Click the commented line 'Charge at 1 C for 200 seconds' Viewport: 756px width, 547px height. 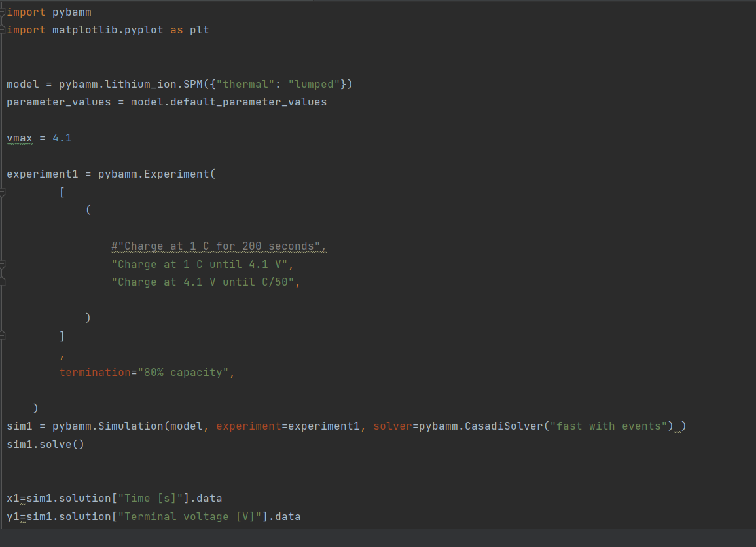coord(219,246)
